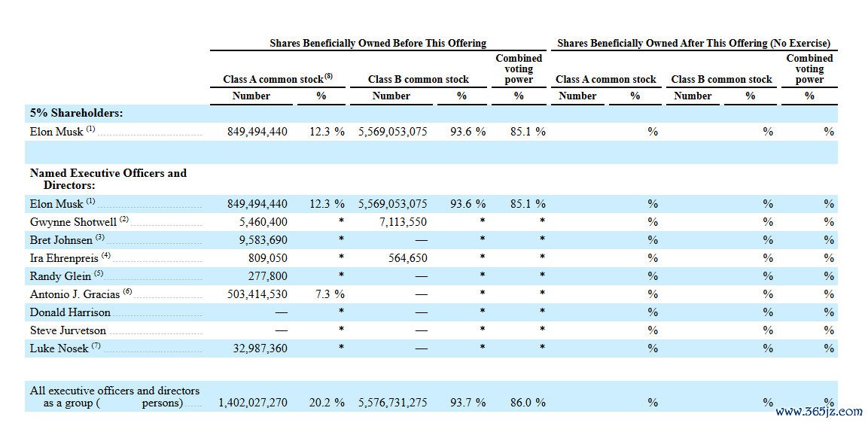
Task: Click the Class A common stock header with footnote 8
Action: pos(278,78)
